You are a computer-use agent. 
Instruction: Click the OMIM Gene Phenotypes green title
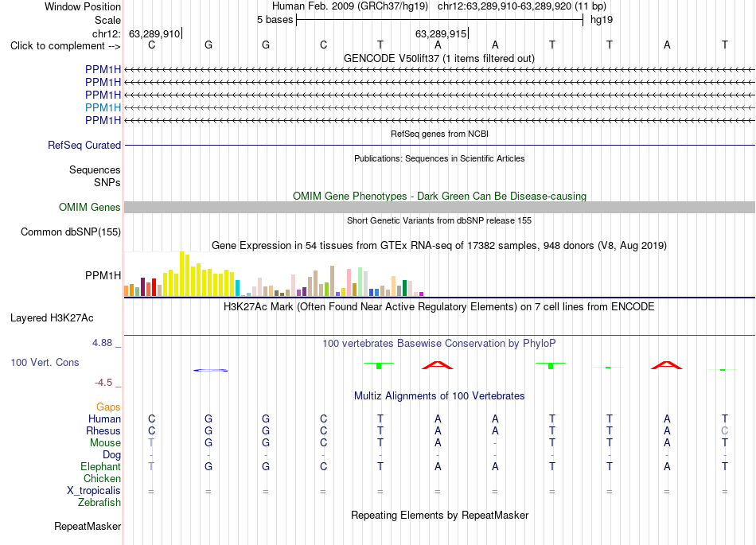tap(439, 197)
